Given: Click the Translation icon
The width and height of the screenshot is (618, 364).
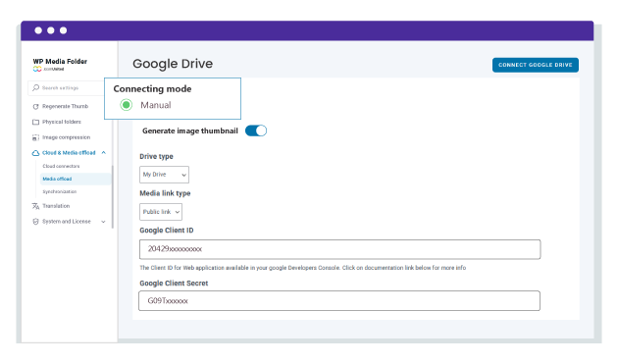Looking at the screenshot, I should 36,206.
